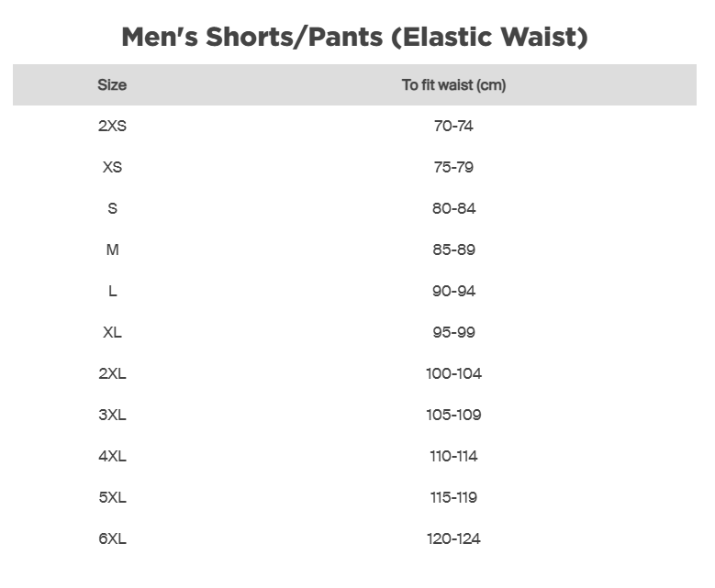
Task: Select the 4XL size cell
Action: pos(112,456)
